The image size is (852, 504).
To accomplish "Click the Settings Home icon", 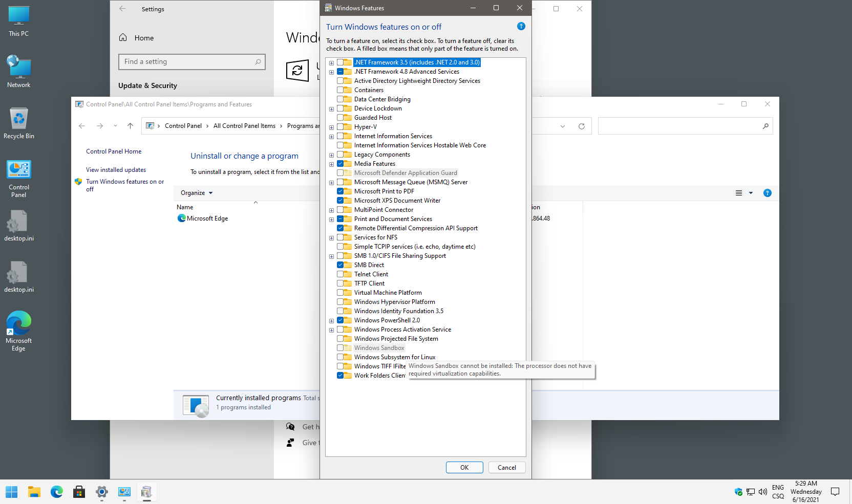I will (x=123, y=38).
